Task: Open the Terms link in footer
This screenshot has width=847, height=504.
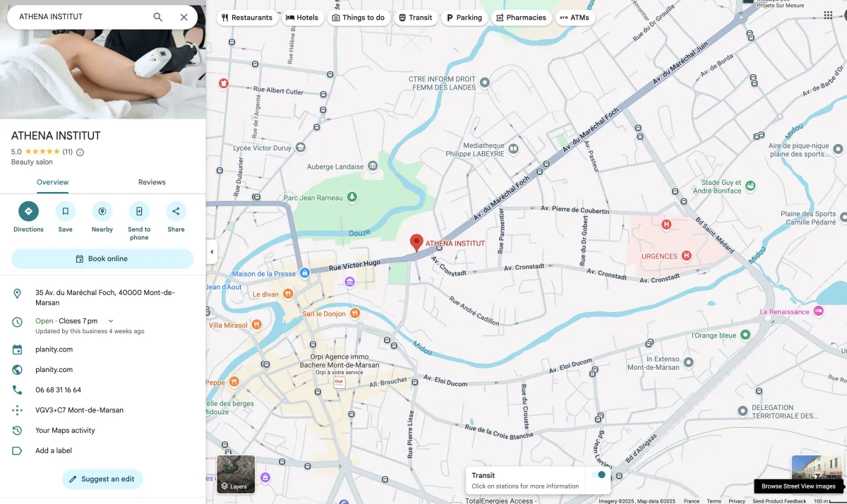Action: [714, 500]
